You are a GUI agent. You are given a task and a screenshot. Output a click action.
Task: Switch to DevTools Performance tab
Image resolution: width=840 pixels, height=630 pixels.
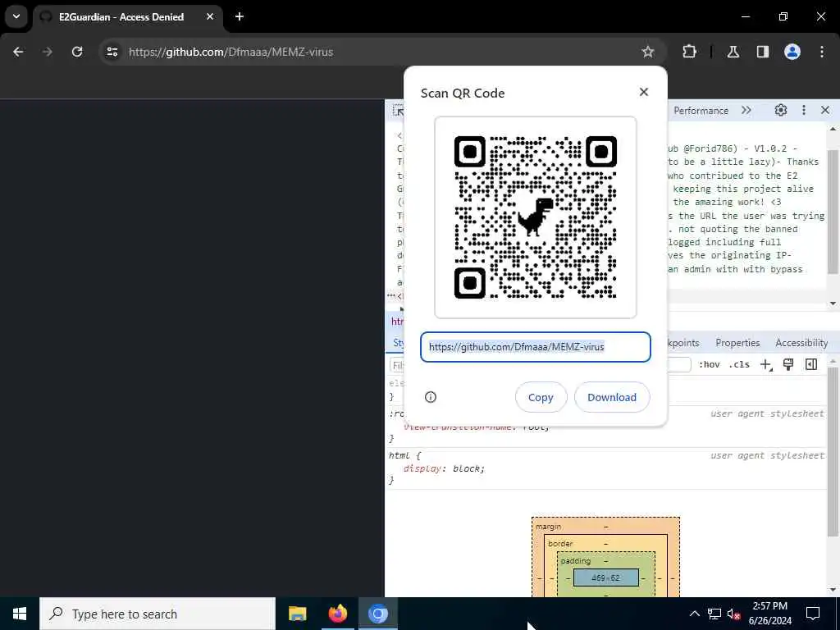[x=701, y=111]
